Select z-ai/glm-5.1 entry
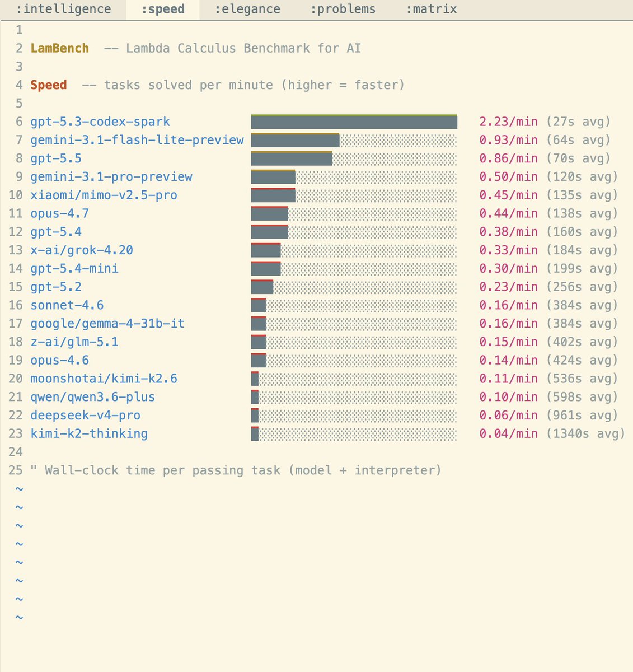The width and height of the screenshot is (633, 672). click(x=74, y=342)
